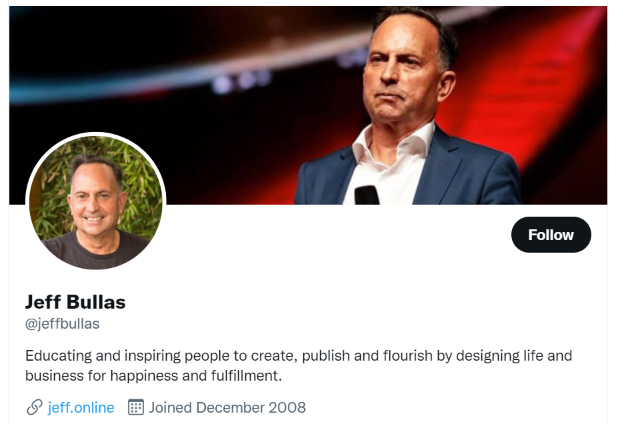Click bio line starting "business for happiness"

pyautogui.click(x=154, y=376)
